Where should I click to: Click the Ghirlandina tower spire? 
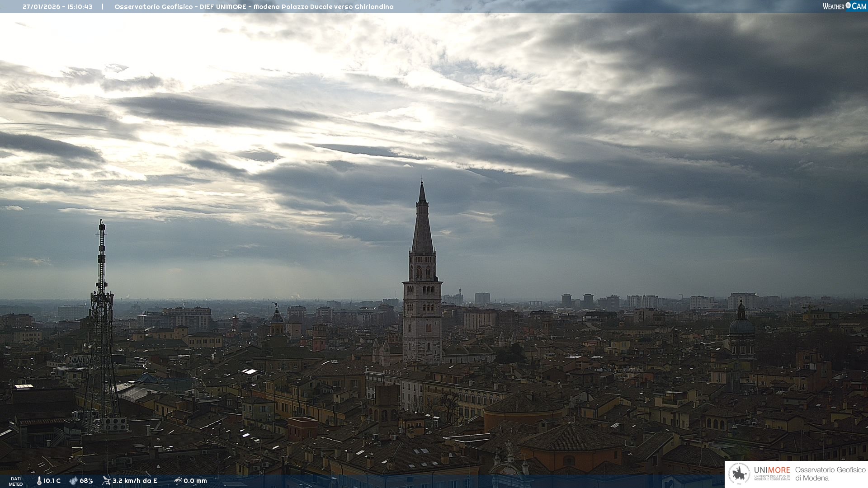422,221
